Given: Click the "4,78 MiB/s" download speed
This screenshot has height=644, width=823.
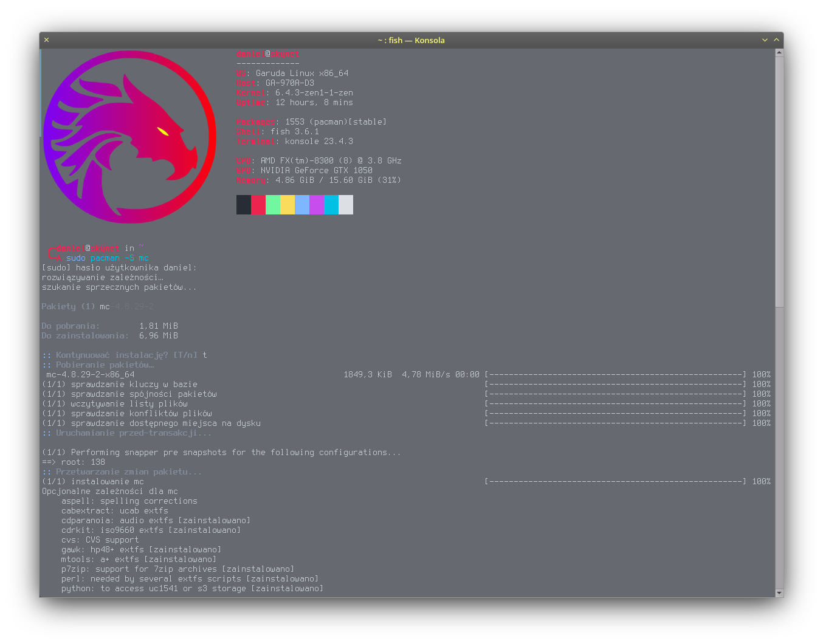Looking at the screenshot, I should click(x=426, y=375).
